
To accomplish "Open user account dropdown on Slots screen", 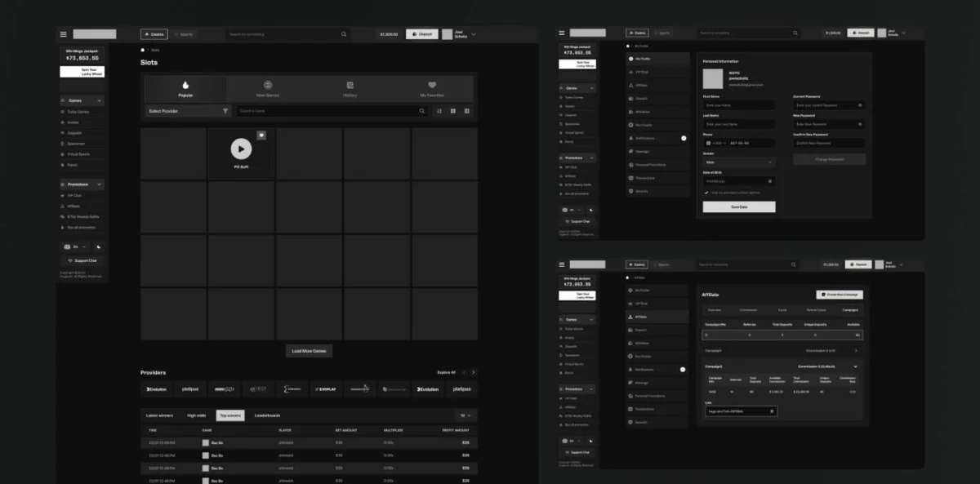I will pyautogui.click(x=474, y=34).
